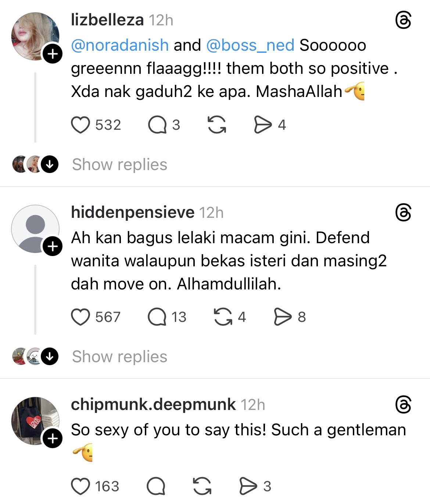The width and height of the screenshot is (430, 504).
Task: Repost hiddenpensieve's comment
Action: (x=223, y=317)
